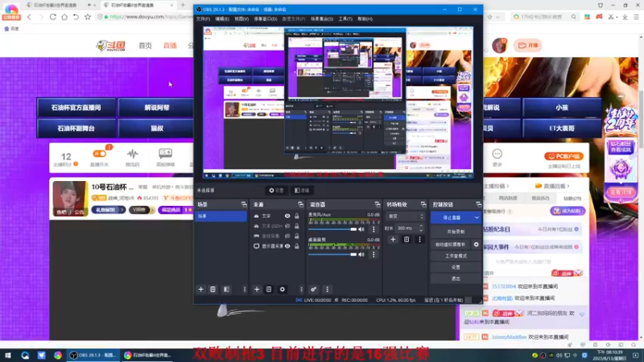
Task: Undock the 混音器 panel with its float icon
Action: 378,204
